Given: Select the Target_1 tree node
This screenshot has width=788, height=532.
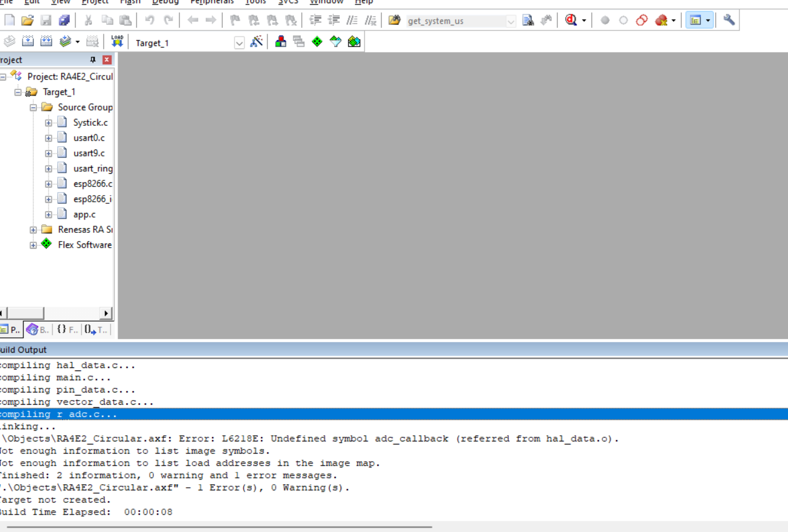Looking at the screenshot, I should point(59,92).
